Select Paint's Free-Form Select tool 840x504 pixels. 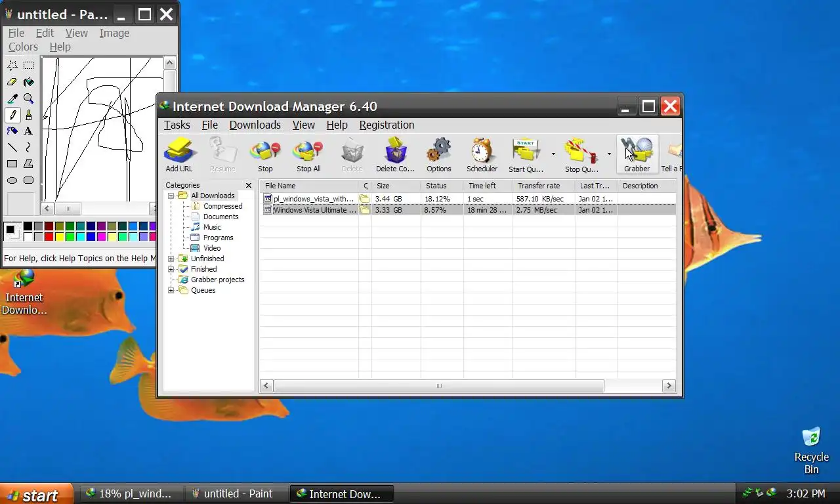(x=12, y=66)
